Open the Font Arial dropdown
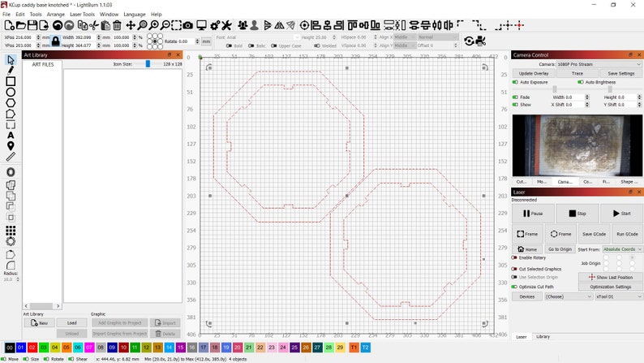644x363 pixels. click(x=263, y=37)
